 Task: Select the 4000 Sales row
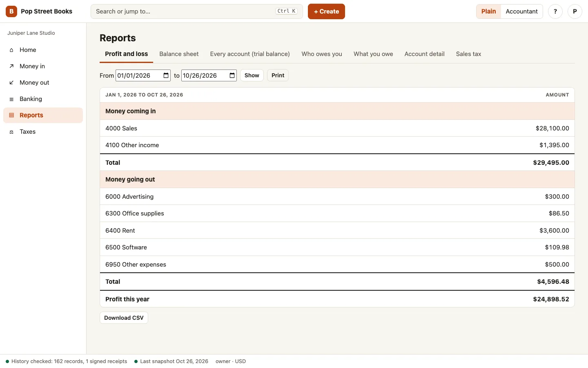[337, 128]
